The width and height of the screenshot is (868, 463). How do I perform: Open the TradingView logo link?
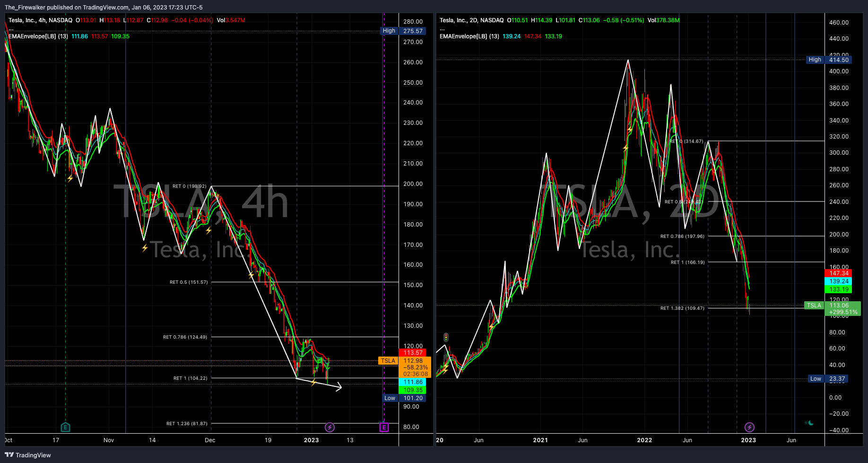click(28, 455)
